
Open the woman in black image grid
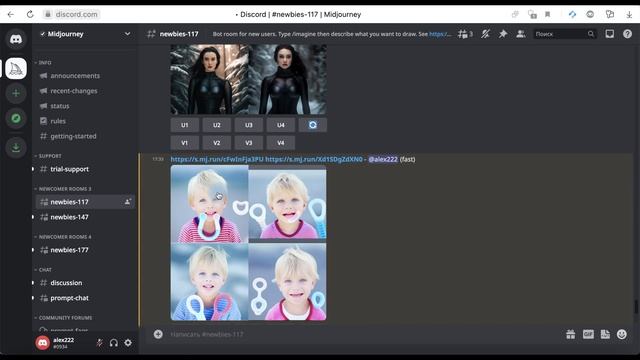[x=248, y=80]
